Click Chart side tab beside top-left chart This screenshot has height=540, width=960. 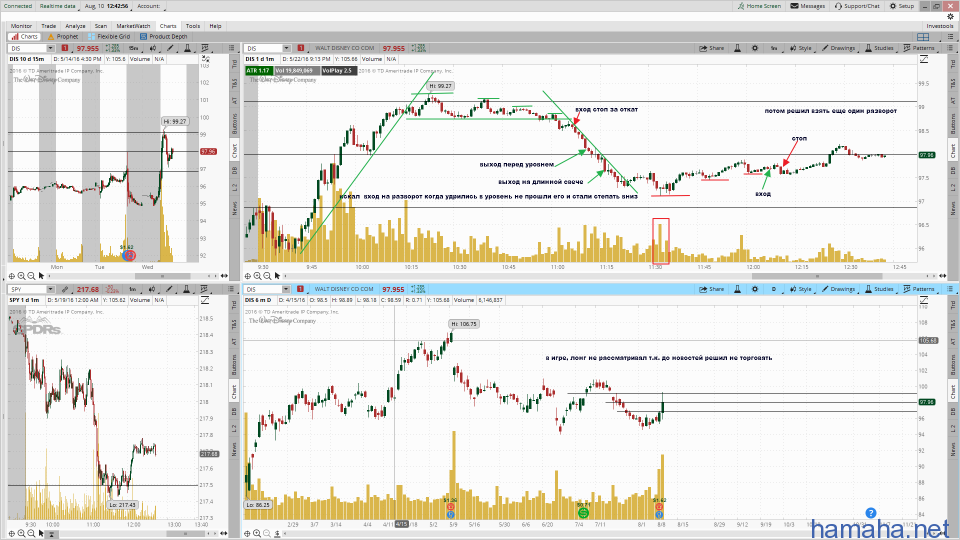click(234, 150)
